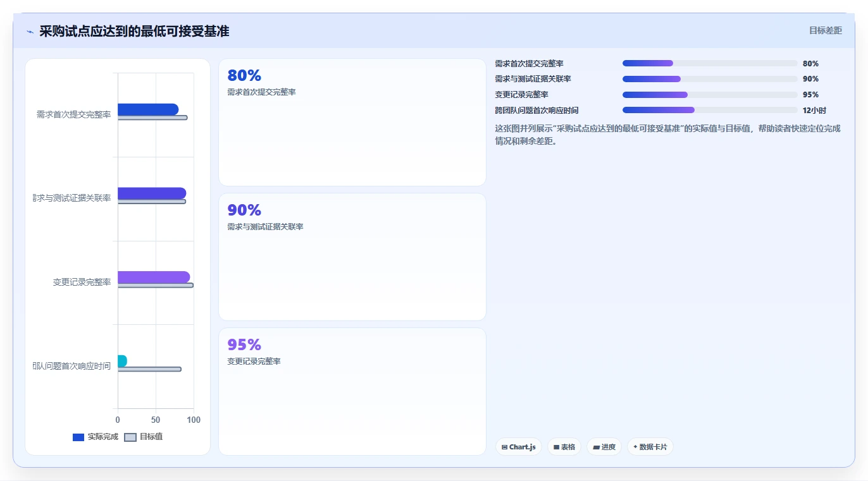The width and height of the screenshot is (868, 481).
Task: Click 需求首次提交完整率 label in the progress list
Action: click(529, 64)
